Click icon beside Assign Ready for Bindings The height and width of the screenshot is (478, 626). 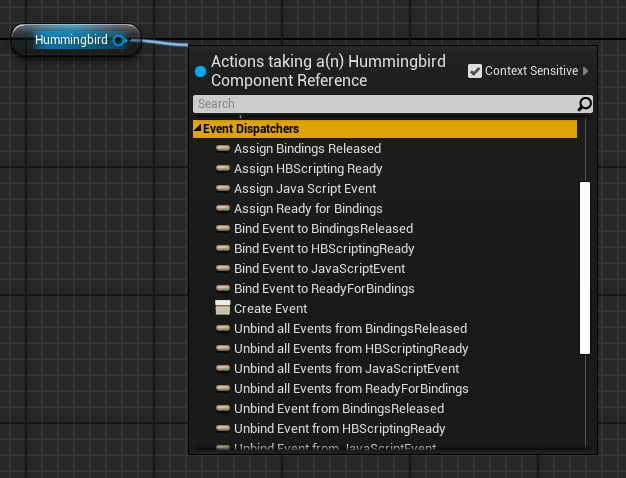point(223,208)
